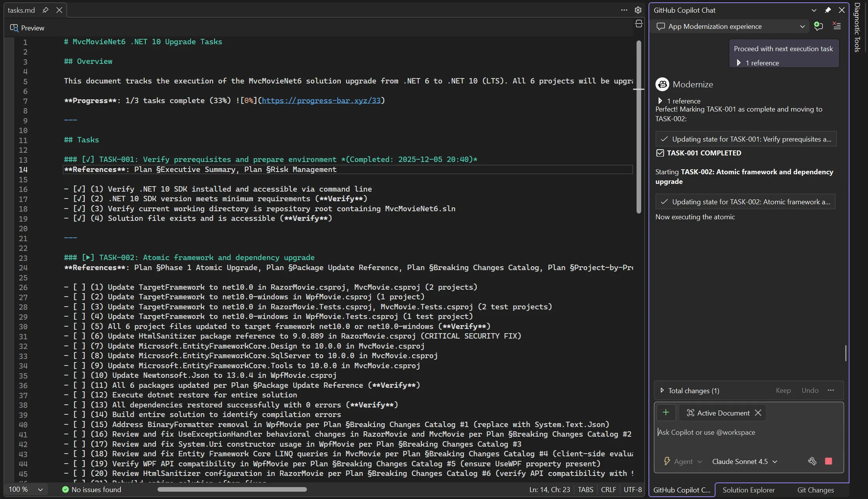Screen dimensions: 868x499
Task: Click the split editor toggle icon
Action: tap(639, 24)
